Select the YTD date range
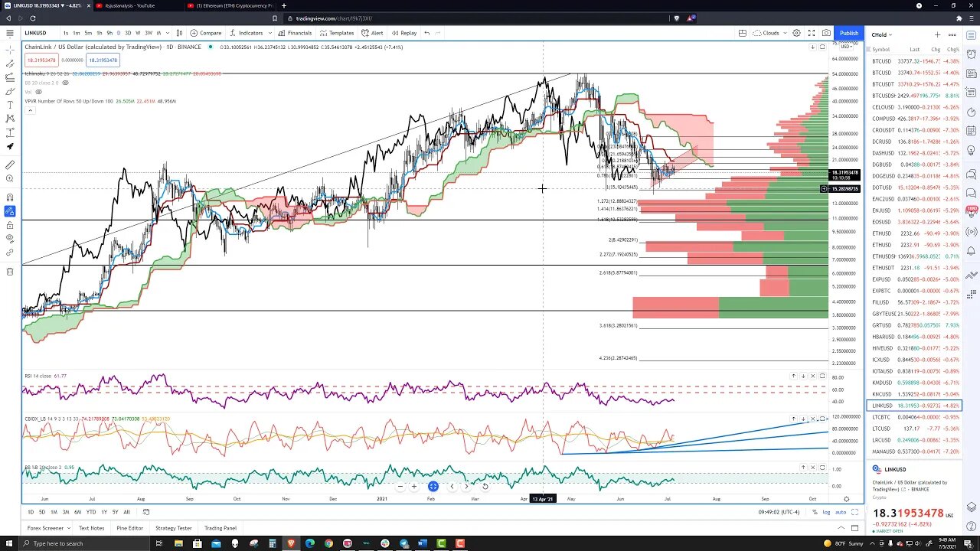Viewport: 980px width, 551px height. (91, 512)
